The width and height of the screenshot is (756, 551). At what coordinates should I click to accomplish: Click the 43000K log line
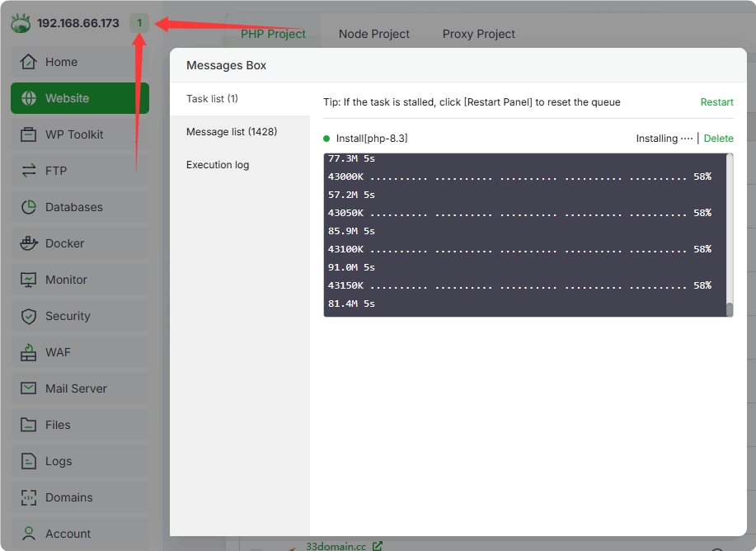click(519, 177)
